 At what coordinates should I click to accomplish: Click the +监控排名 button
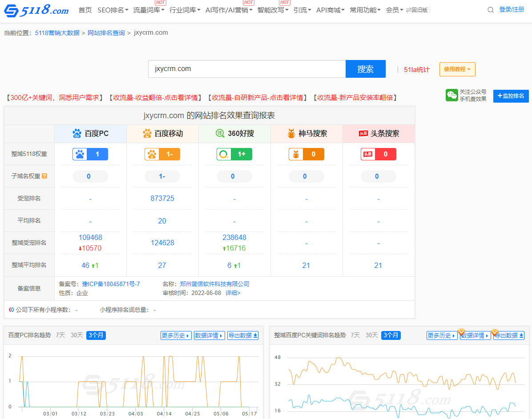click(x=511, y=96)
